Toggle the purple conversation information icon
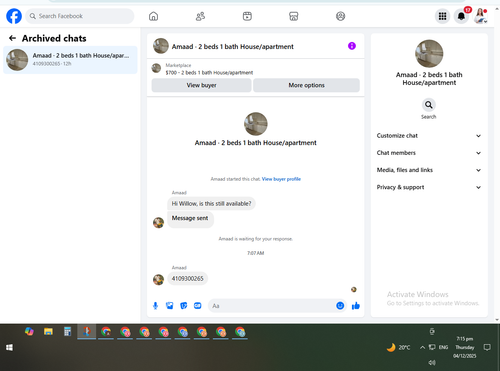Screen dimensions: 500x371 [x=352, y=46]
